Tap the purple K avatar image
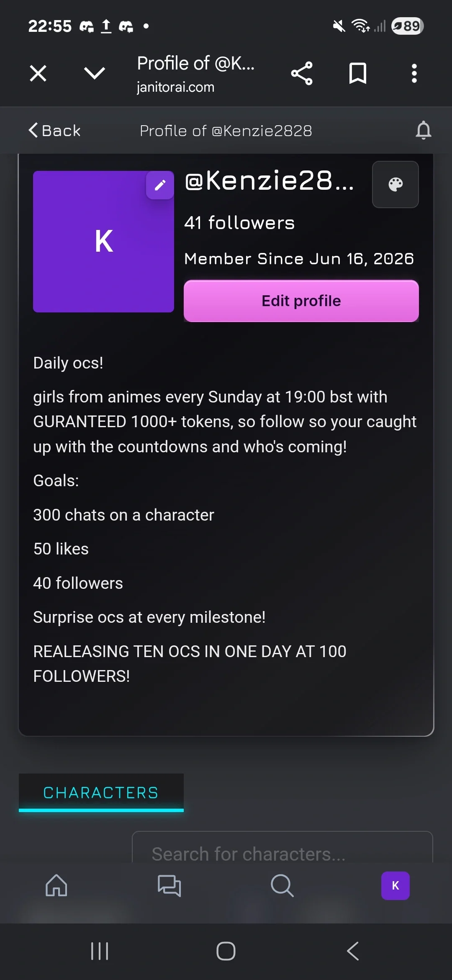The width and height of the screenshot is (452, 980). click(103, 241)
